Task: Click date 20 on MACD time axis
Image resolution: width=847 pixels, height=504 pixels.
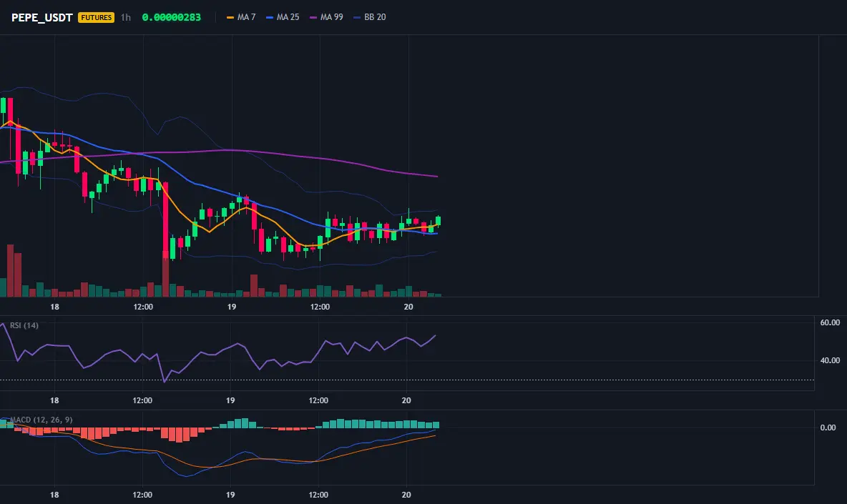Action: pos(406,495)
